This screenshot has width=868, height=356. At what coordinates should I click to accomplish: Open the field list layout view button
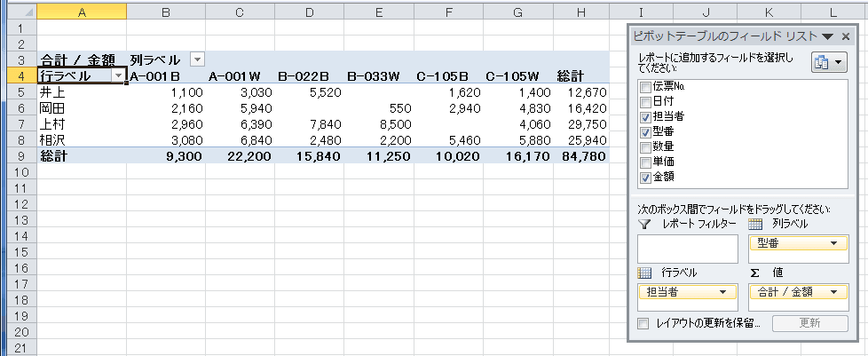coord(829,62)
